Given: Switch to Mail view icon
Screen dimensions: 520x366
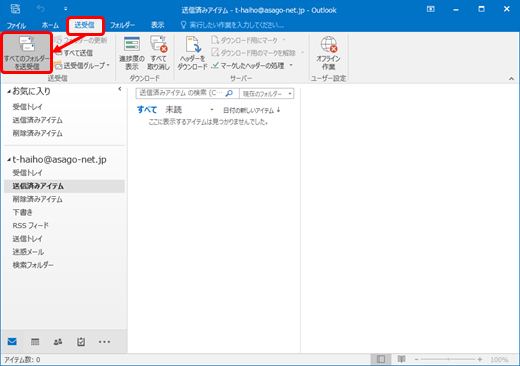Looking at the screenshot, I should (12, 342).
